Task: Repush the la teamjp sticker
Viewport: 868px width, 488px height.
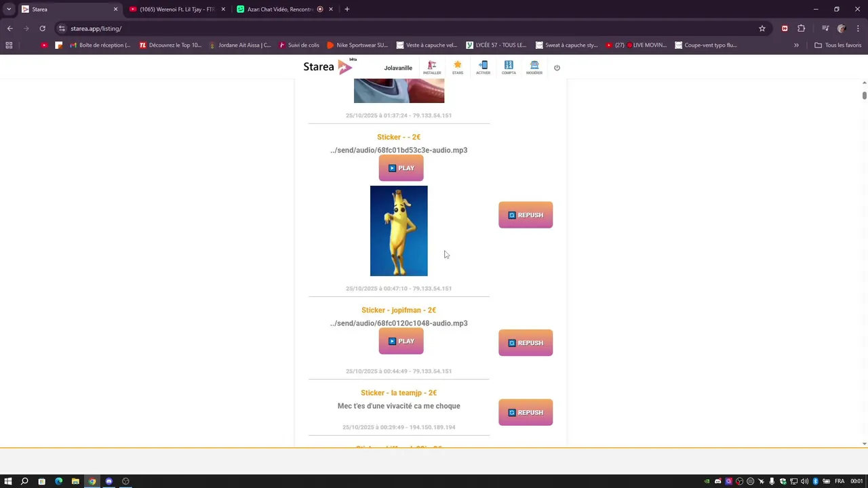Action: click(x=526, y=412)
